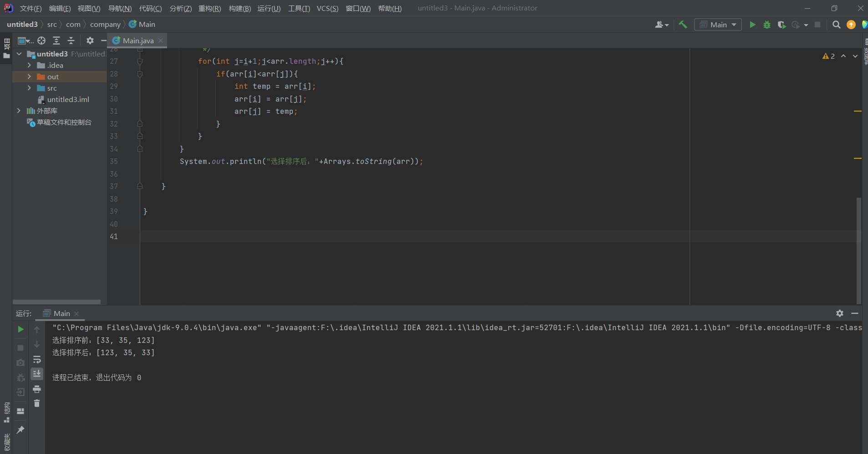Expand the .idea folder
The width and height of the screenshot is (868, 454).
29,65
